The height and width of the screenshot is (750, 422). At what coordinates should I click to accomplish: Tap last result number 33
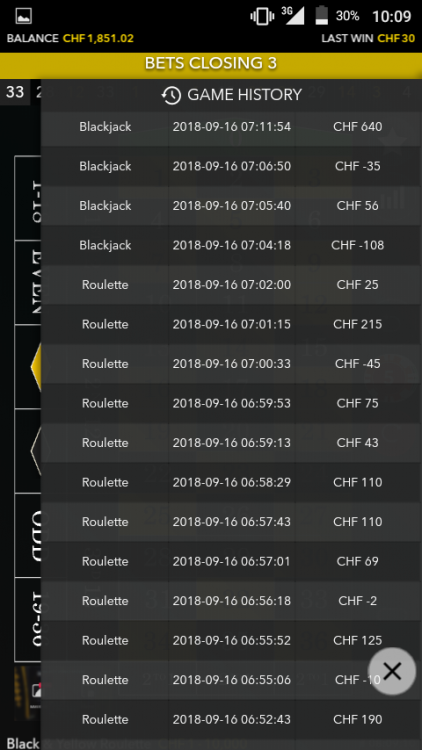(x=15, y=91)
